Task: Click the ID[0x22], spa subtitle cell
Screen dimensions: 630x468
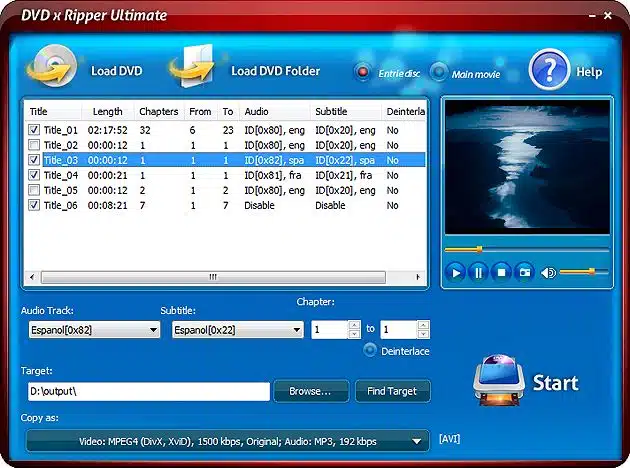Action: click(x=345, y=160)
